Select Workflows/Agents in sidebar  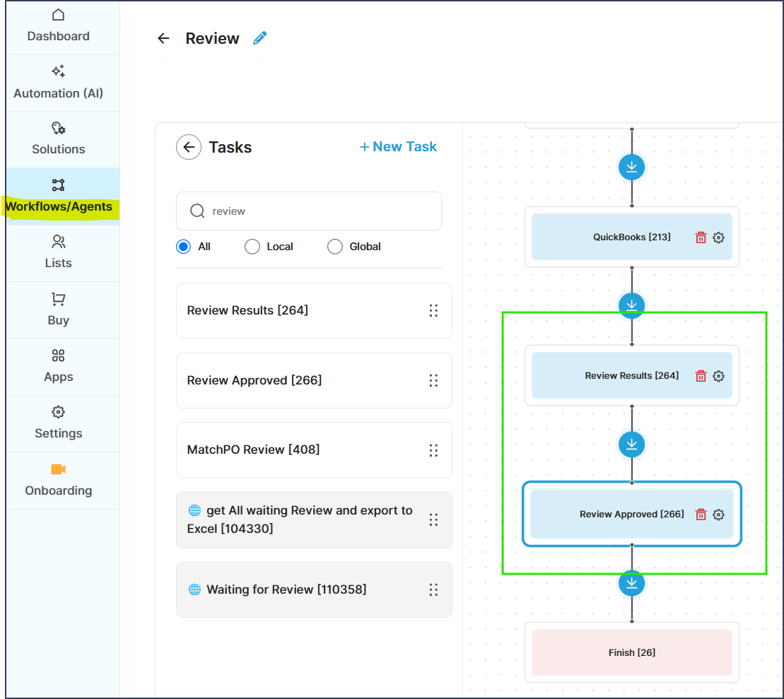pyautogui.click(x=59, y=196)
